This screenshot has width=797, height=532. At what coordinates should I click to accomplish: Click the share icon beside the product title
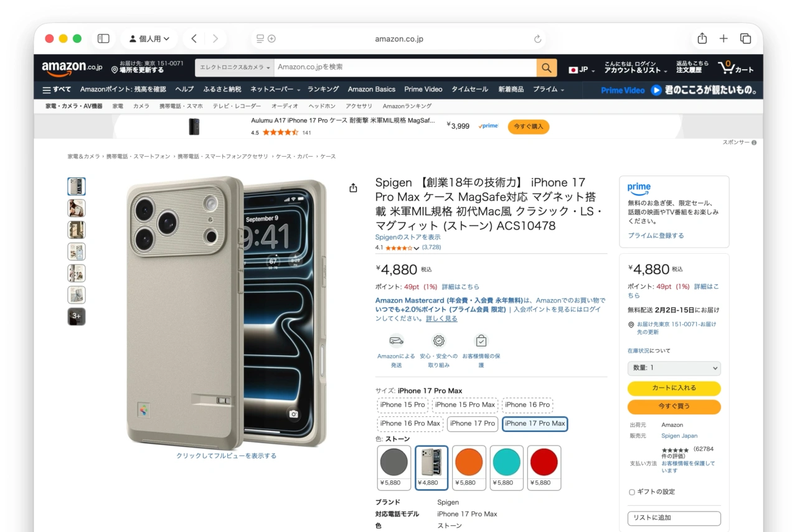coord(353,187)
